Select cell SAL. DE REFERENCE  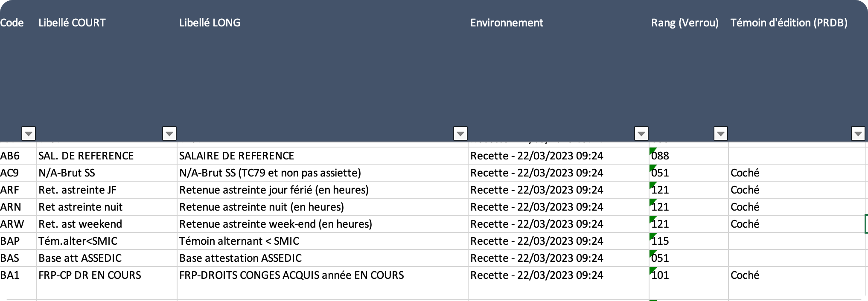tap(85, 156)
